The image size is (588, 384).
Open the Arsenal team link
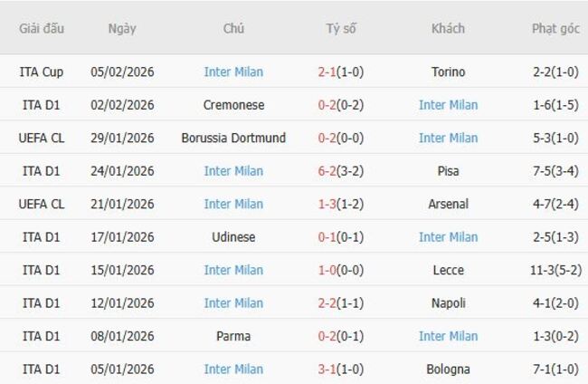[x=448, y=204]
